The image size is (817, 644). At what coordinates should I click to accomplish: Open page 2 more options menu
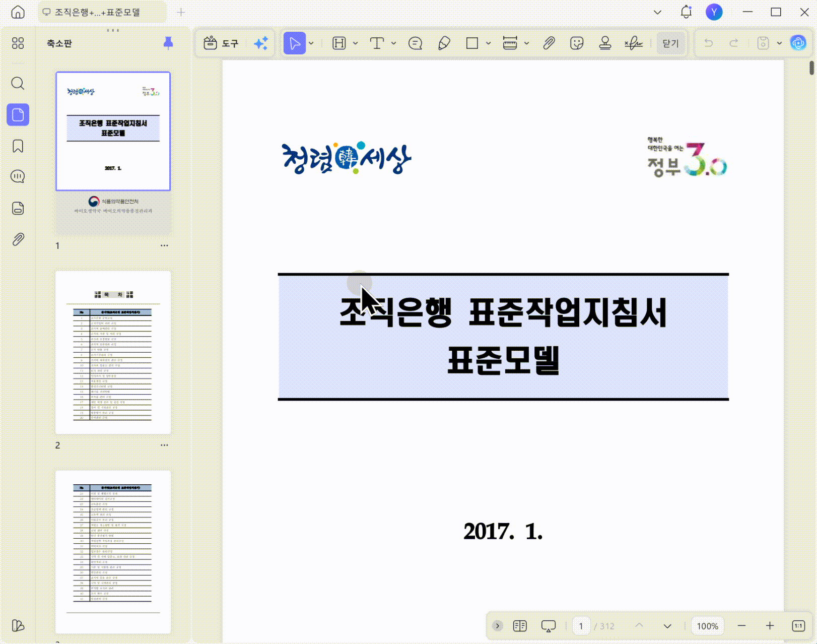pos(164,445)
